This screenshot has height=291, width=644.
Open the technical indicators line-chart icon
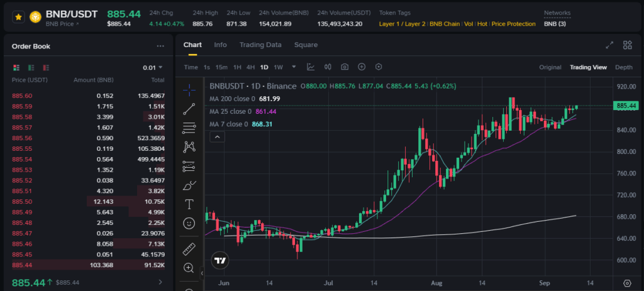point(311,67)
